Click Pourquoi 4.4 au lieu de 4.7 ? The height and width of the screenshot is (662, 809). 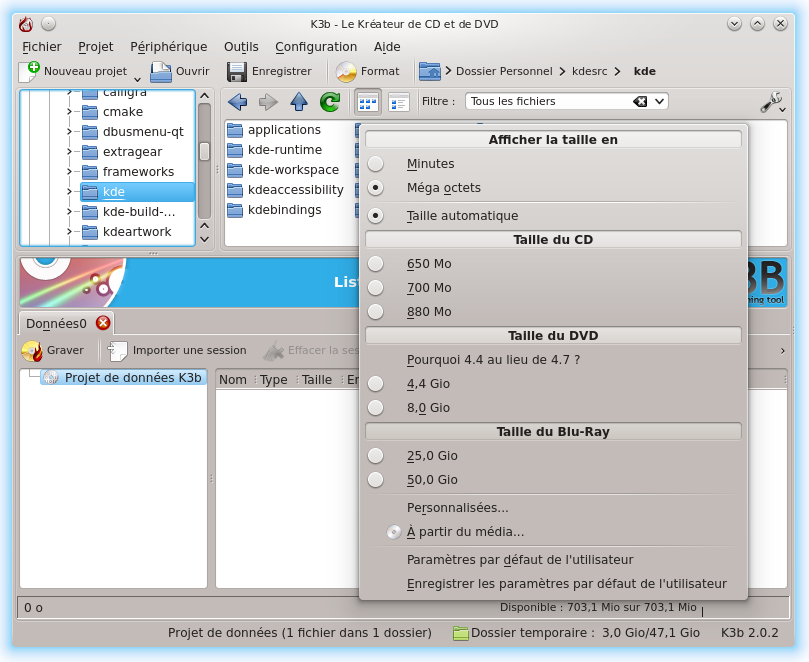tap(493, 360)
